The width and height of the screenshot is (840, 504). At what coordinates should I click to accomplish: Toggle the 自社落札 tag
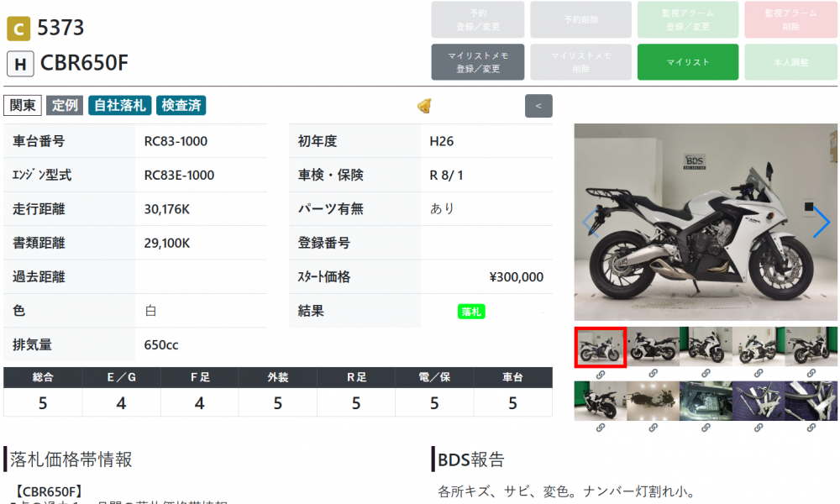point(120,106)
